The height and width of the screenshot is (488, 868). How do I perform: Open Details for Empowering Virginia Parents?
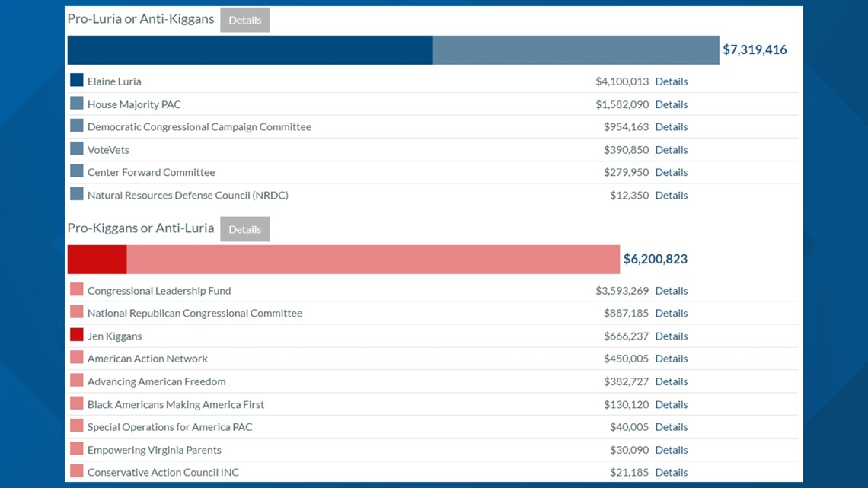click(x=671, y=450)
